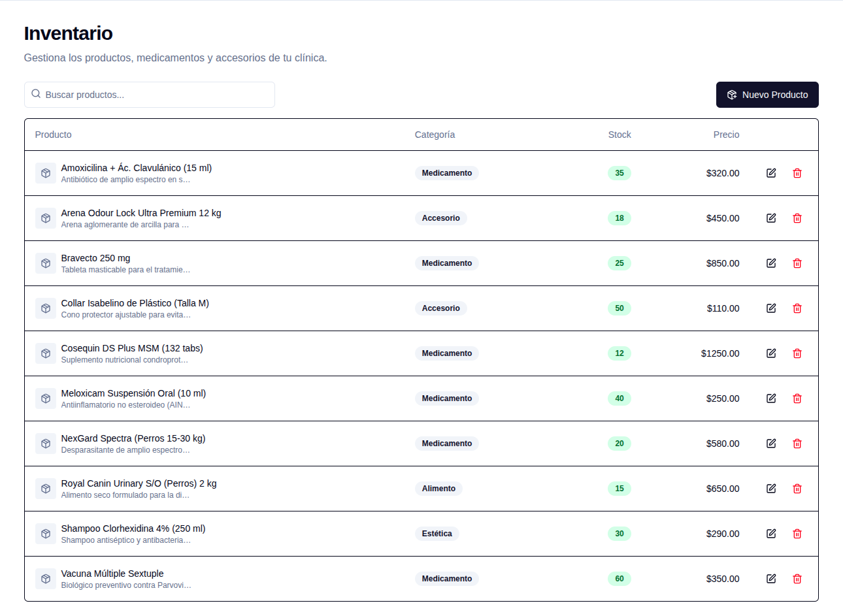Delete Arena Odour Lock Ultra Premium
The width and height of the screenshot is (843, 616).
[797, 218]
